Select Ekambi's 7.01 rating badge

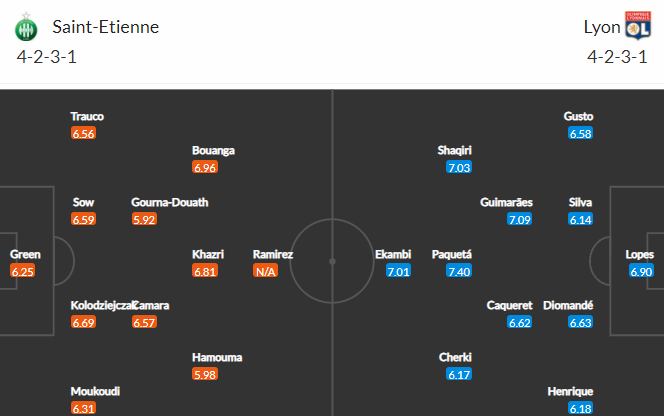point(398,271)
